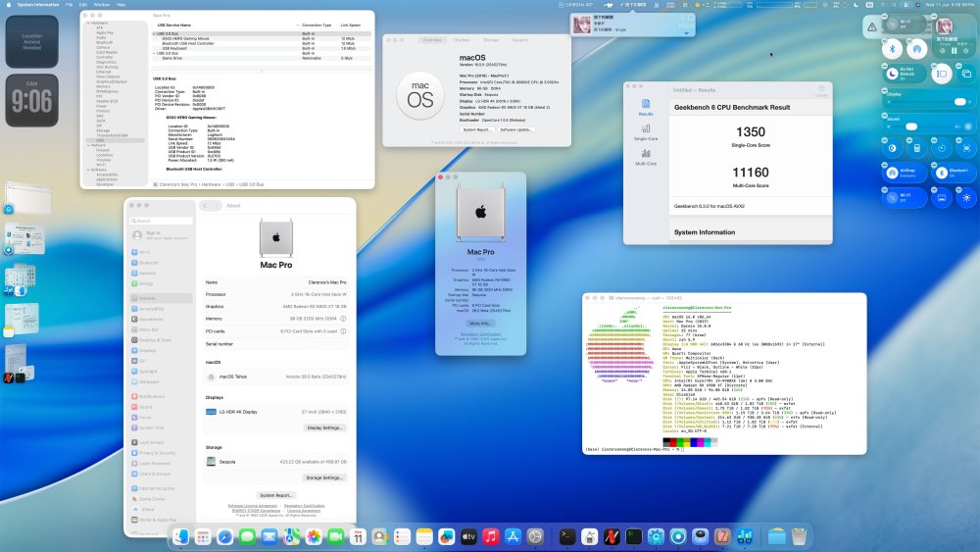This screenshot has width=980, height=552.
Task: Toggle Wi-Fi tile beneath the AirDrop Everyone tile
Action: pyautogui.click(x=905, y=197)
